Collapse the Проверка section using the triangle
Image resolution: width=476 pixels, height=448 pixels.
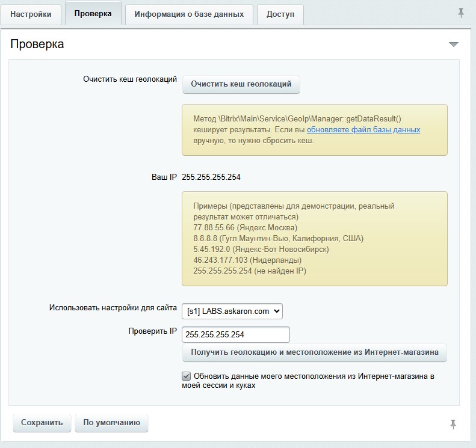pyautogui.click(x=453, y=44)
